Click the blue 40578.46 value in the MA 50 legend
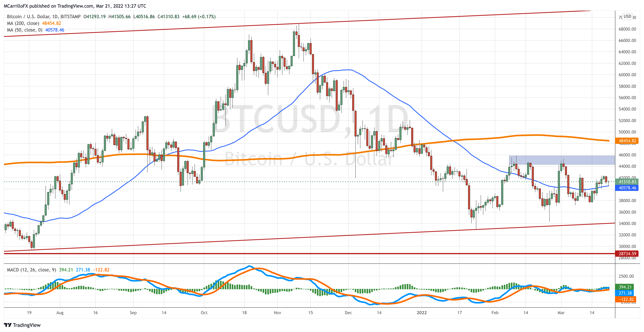The height and width of the screenshot is (332, 644). pos(55,30)
